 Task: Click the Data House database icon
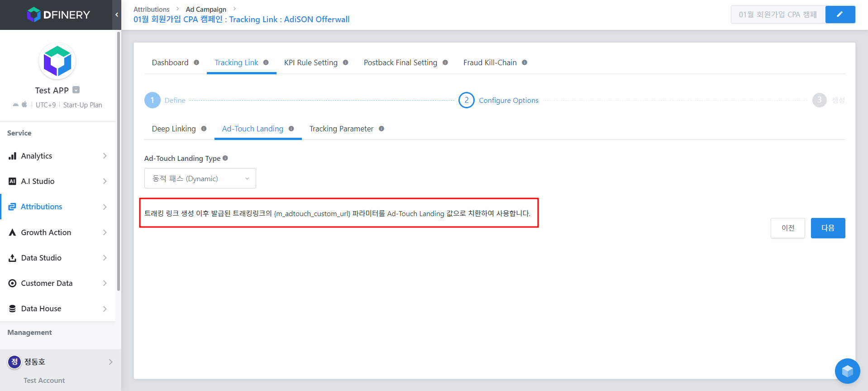click(x=12, y=309)
